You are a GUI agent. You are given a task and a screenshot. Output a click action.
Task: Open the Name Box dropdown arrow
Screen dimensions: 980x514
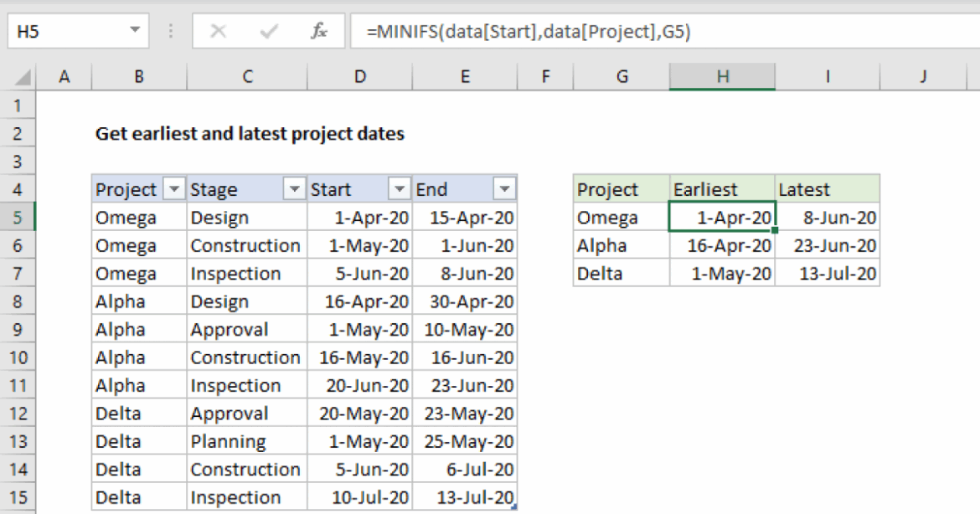(135, 32)
